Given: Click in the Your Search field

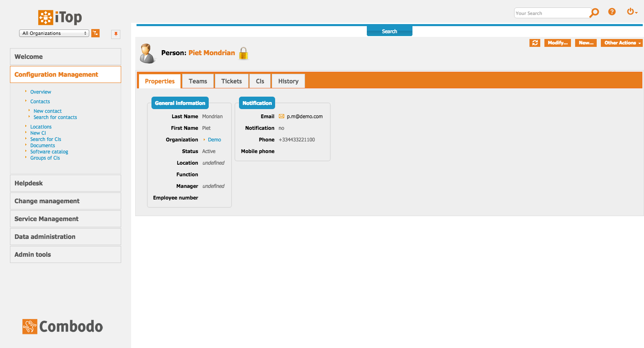Looking at the screenshot, I should click(x=551, y=13).
